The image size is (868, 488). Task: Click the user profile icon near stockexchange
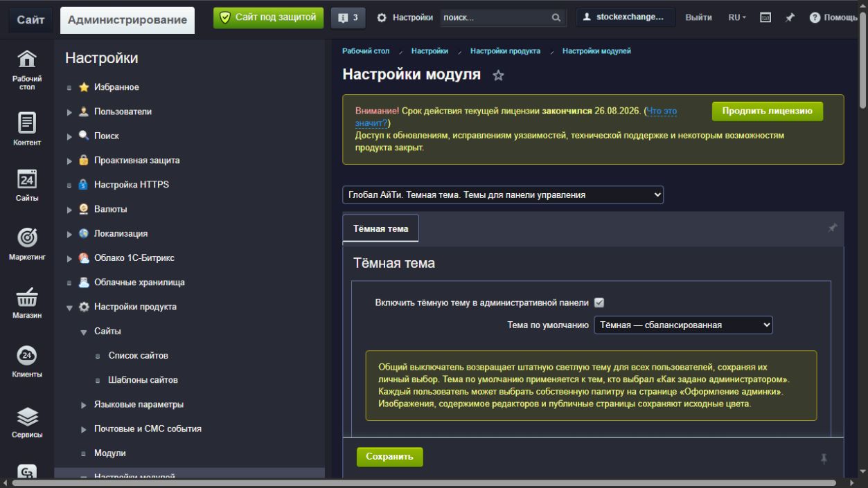pos(587,17)
